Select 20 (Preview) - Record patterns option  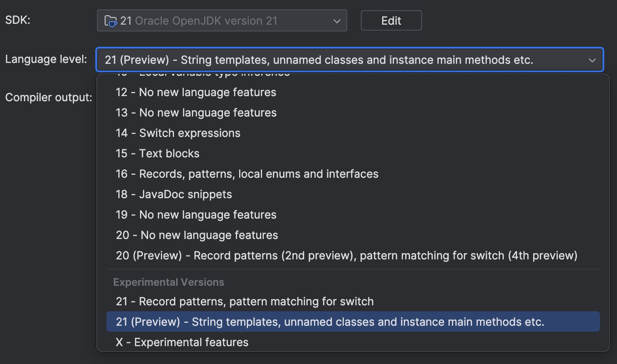pyautogui.click(x=346, y=256)
